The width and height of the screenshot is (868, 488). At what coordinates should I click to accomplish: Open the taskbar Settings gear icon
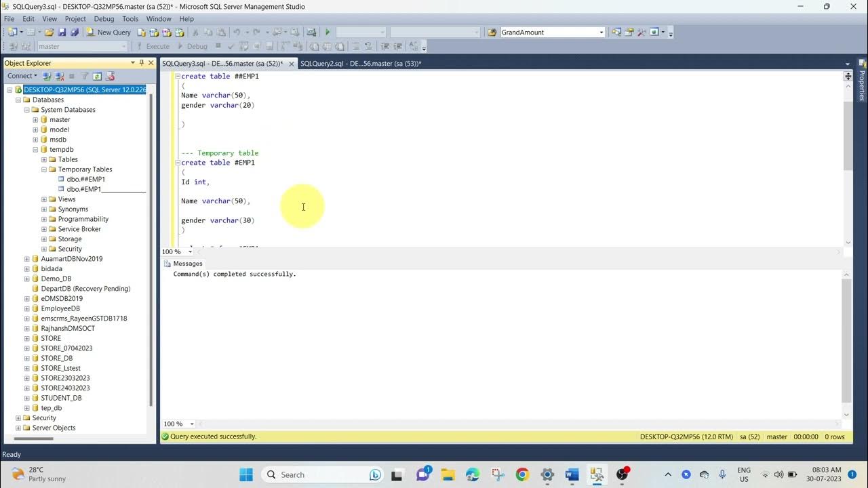[547, 474]
